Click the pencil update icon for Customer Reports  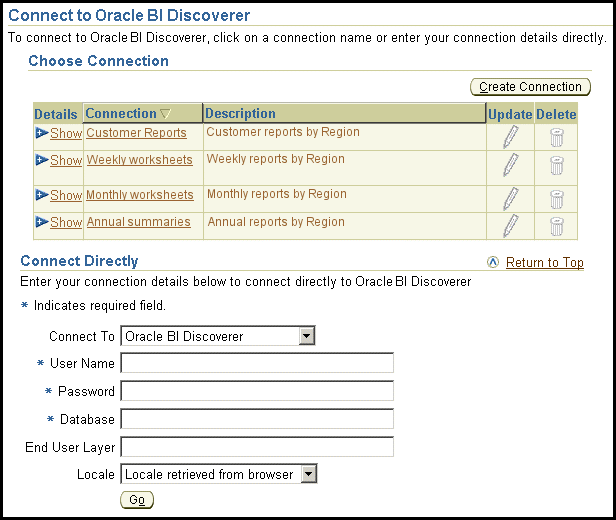click(511, 137)
